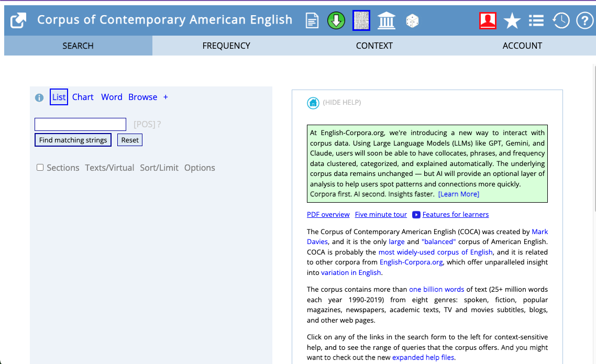This screenshot has height=364, width=596.
Task: Click the question mark help icon
Action: [x=583, y=20]
